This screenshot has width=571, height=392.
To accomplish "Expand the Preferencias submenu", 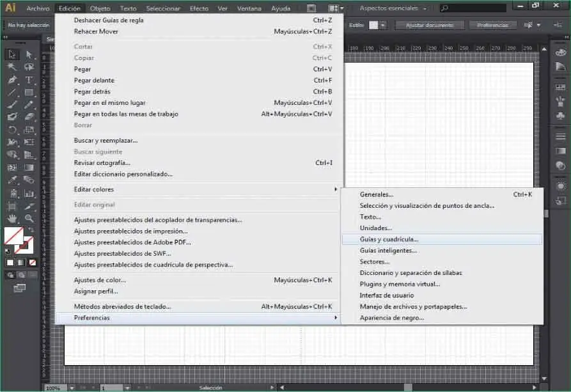I will [199, 318].
